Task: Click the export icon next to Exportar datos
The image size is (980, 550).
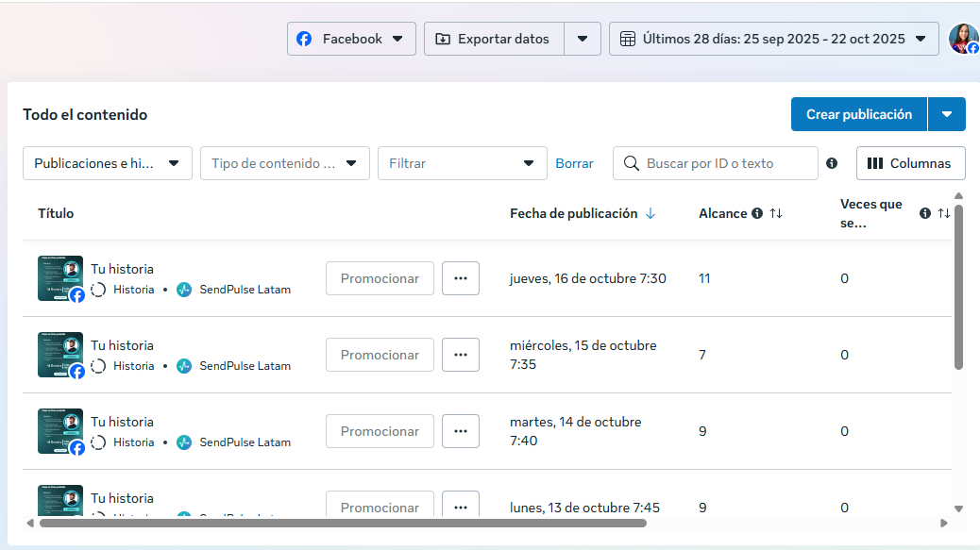Action: point(444,39)
